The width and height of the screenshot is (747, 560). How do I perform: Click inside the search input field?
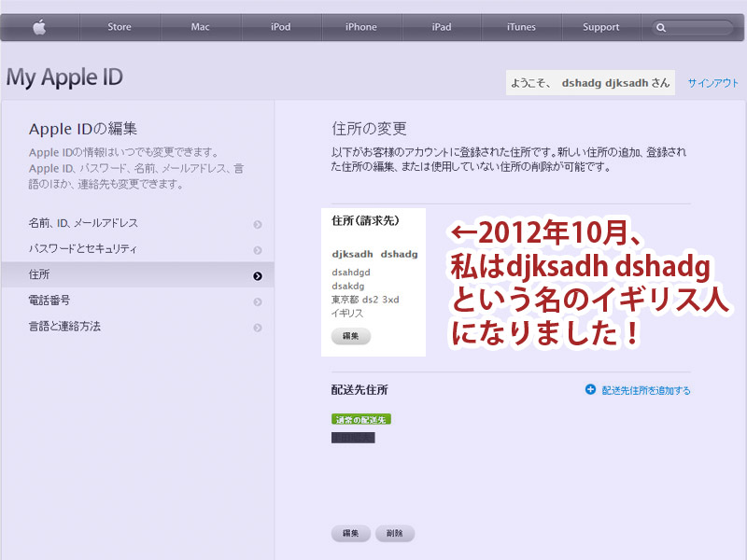pos(696,27)
